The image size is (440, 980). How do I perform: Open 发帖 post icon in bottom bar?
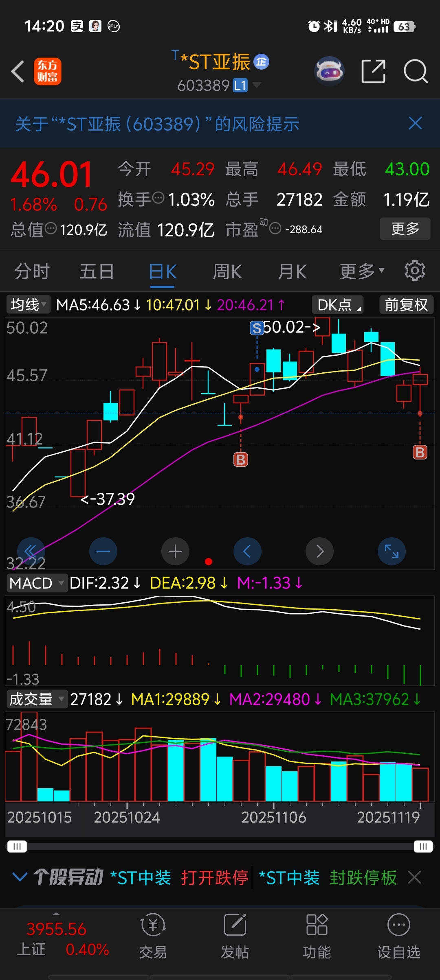coord(235,936)
